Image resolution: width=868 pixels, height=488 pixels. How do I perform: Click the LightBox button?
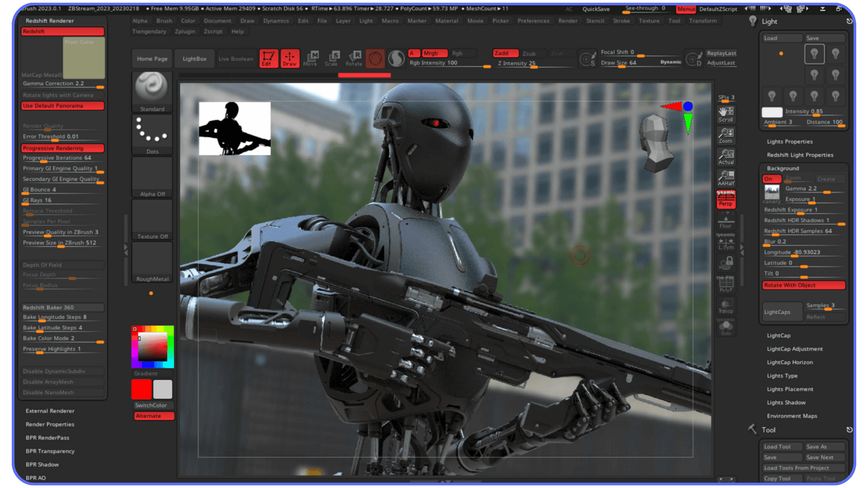pos(194,58)
